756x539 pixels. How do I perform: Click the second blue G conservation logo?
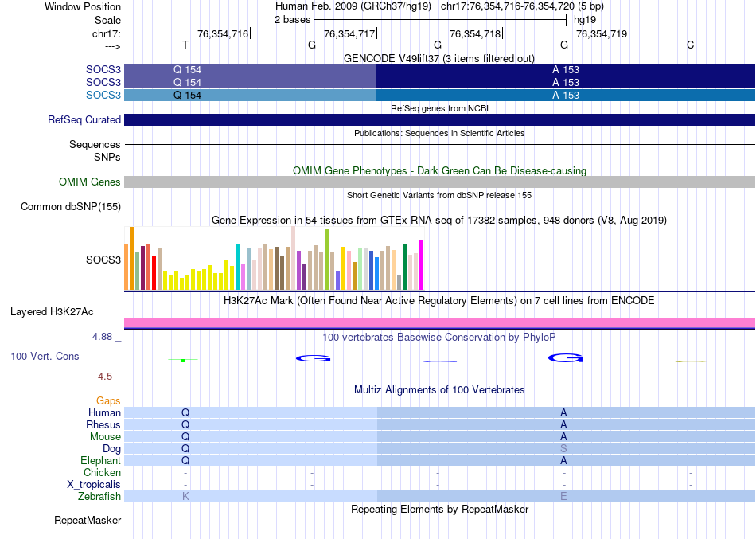pyautogui.click(x=566, y=357)
